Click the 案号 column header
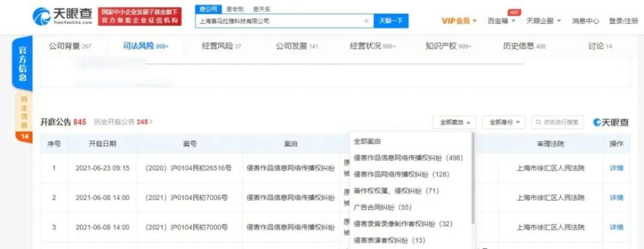The image size is (644, 249). click(190, 144)
